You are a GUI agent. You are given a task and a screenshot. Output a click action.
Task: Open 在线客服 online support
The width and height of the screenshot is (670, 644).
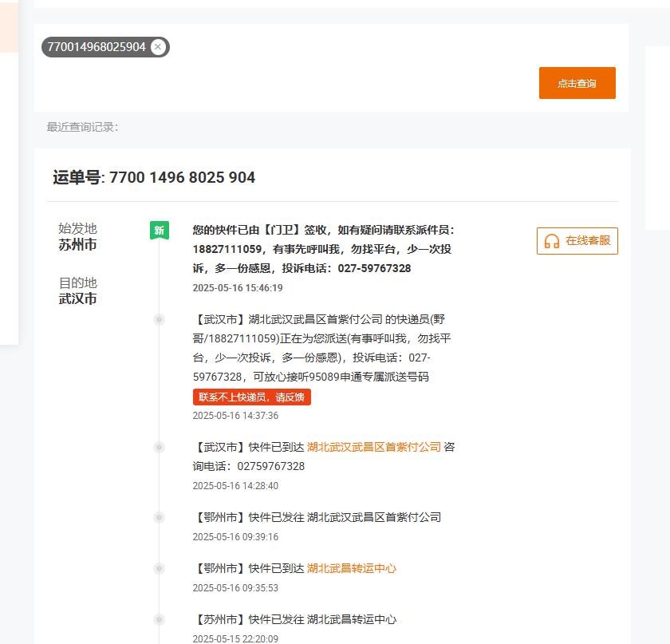577,241
